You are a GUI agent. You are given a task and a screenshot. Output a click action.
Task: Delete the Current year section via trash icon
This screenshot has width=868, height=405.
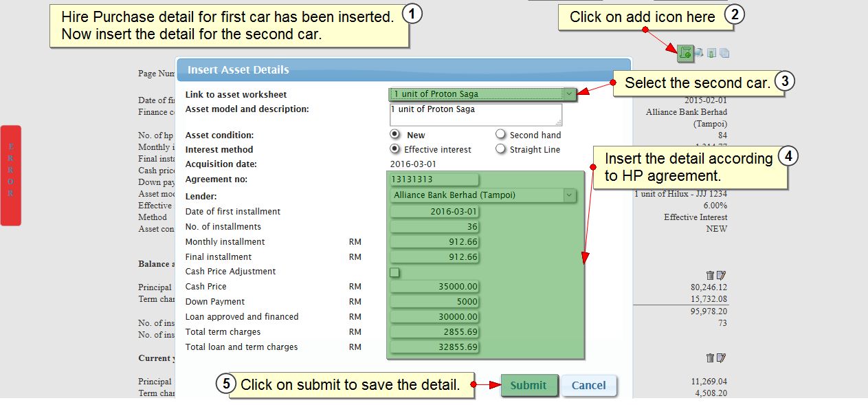tap(710, 358)
